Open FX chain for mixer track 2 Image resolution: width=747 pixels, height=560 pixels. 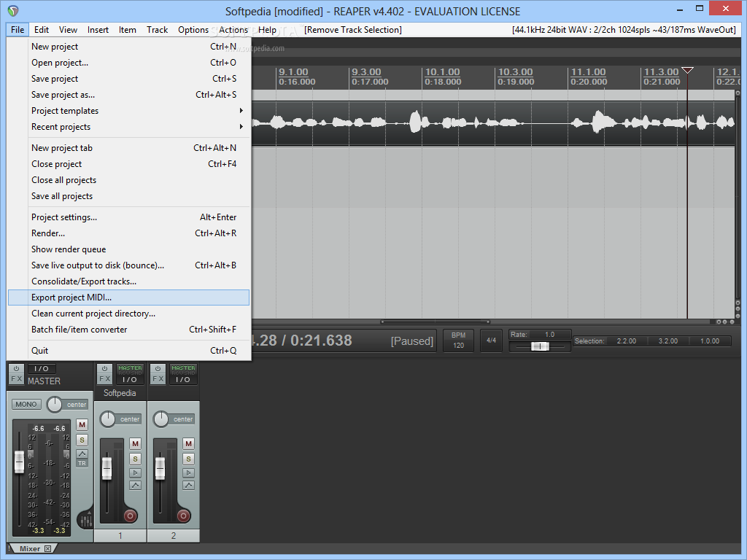158,379
